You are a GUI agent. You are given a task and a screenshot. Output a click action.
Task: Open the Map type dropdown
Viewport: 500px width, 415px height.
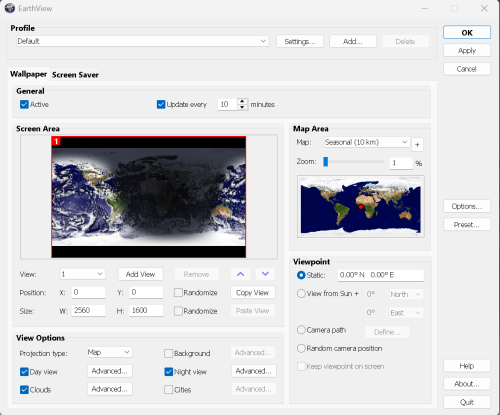point(367,142)
